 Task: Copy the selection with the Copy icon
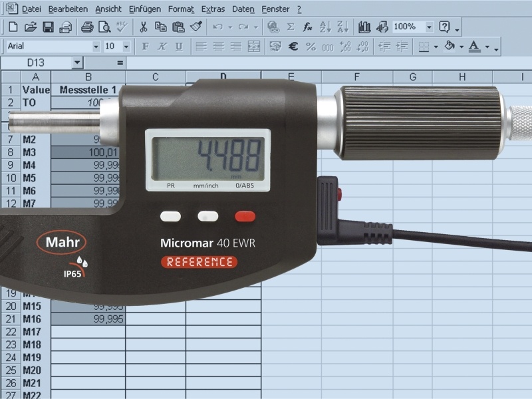point(160,27)
